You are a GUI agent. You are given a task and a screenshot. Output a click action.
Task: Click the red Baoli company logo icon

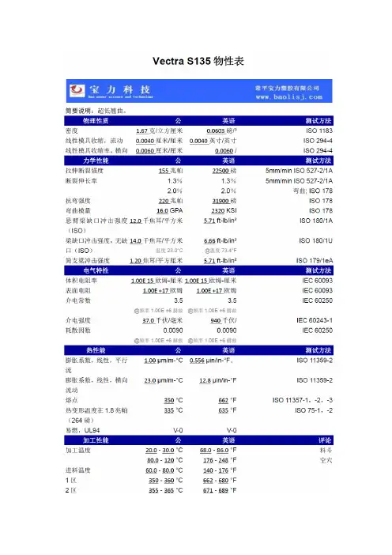click(x=77, y=91)
